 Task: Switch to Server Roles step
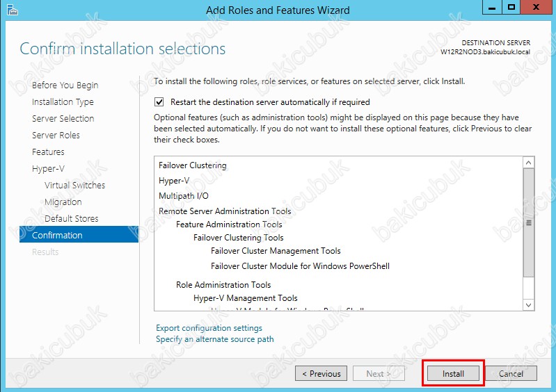click(x=56, y=136)
